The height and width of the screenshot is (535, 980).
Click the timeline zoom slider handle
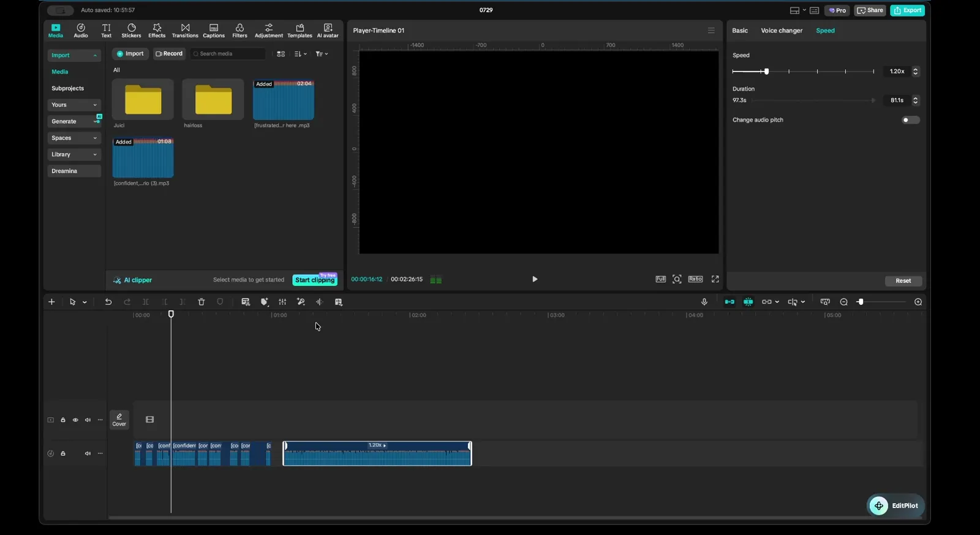861,302
